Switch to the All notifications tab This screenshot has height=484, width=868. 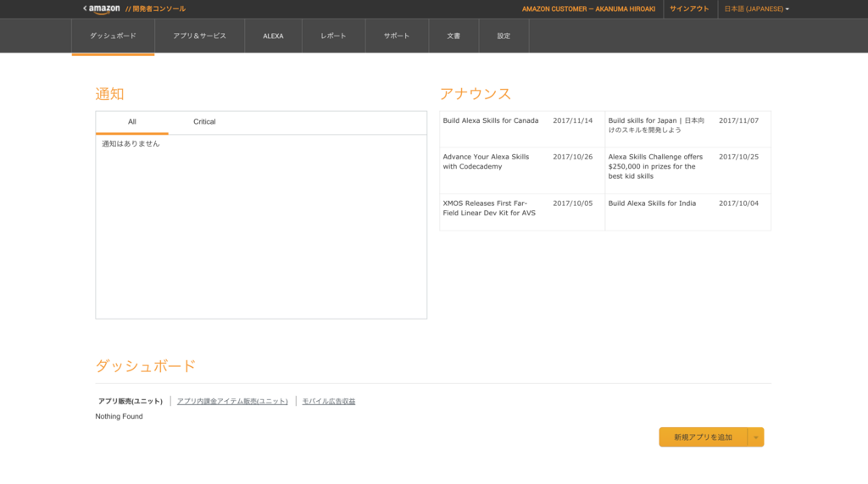pos(131,122)
